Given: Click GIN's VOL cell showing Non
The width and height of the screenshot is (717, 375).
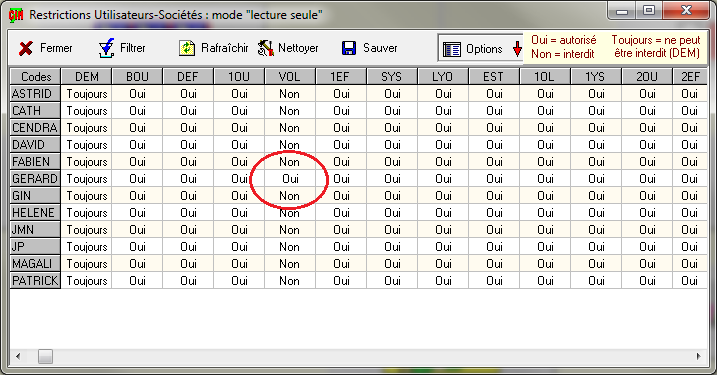Looking at the screenshot, I should [290, 196].
